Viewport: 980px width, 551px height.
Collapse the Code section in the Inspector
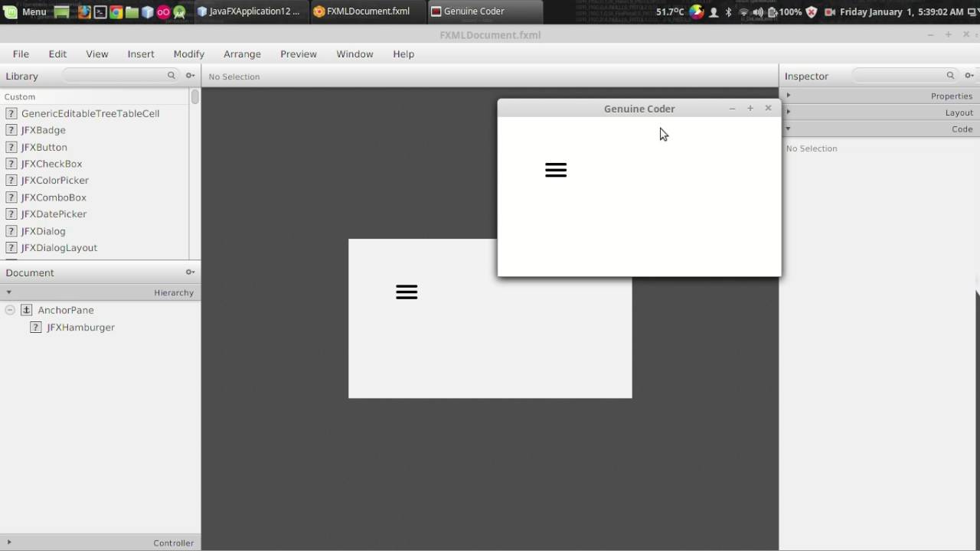pyautogui.click(x=788, y=129)
